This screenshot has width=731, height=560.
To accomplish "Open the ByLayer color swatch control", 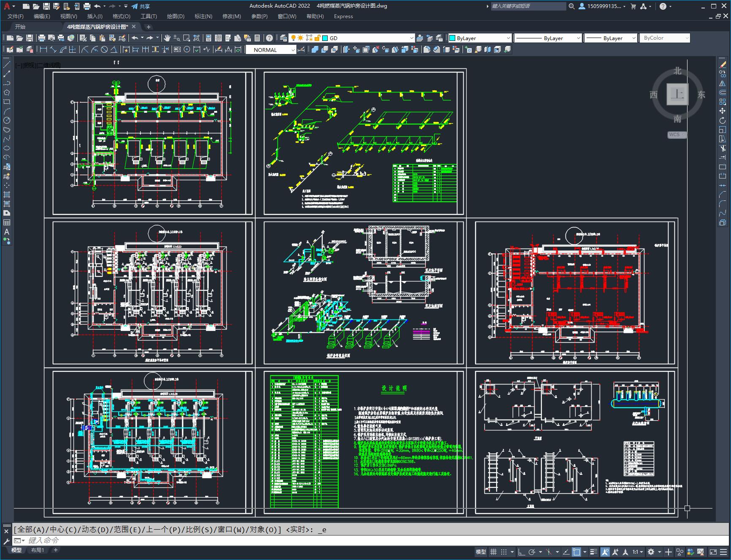I will click(x=480, y=38).
